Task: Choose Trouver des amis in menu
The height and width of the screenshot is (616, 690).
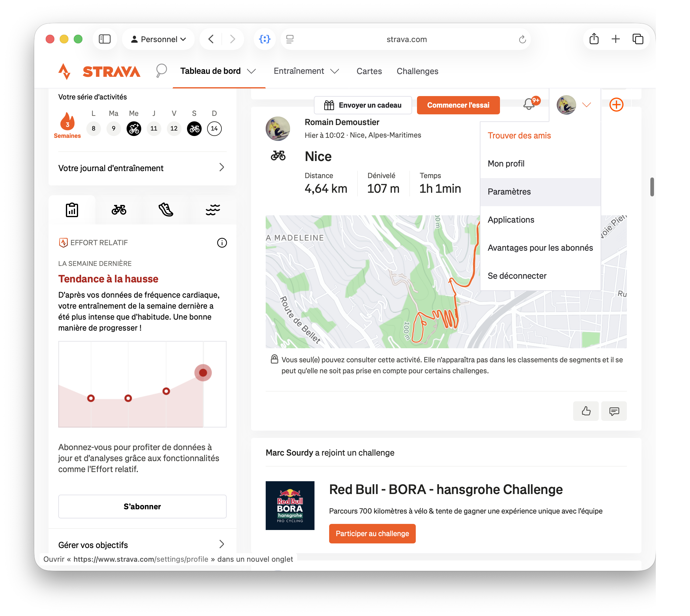Action: [x=540, y=136]
